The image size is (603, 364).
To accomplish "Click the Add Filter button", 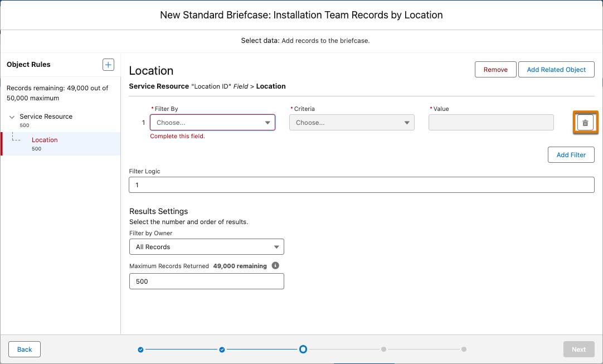I will (571, 154).
